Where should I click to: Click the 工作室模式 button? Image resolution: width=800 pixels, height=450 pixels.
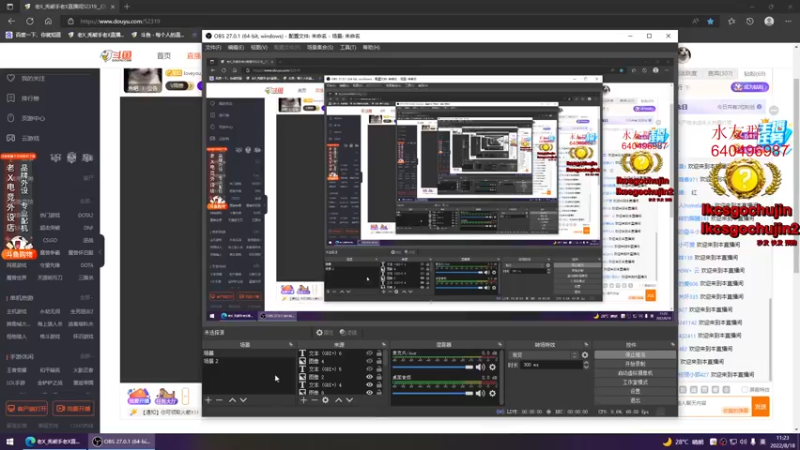pyautogui.click(x=635, y=382)
